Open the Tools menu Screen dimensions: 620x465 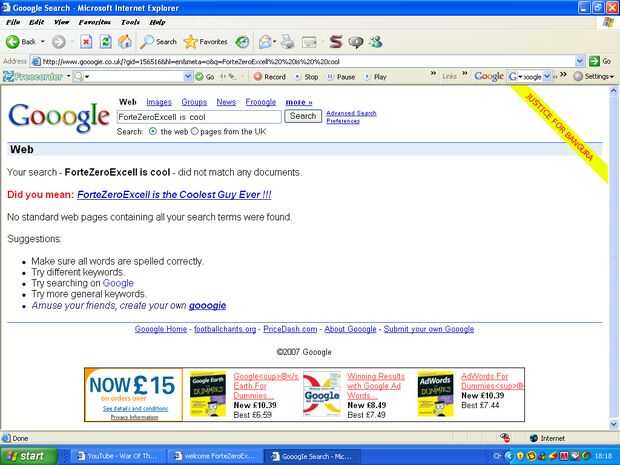(x=130, y=22)
